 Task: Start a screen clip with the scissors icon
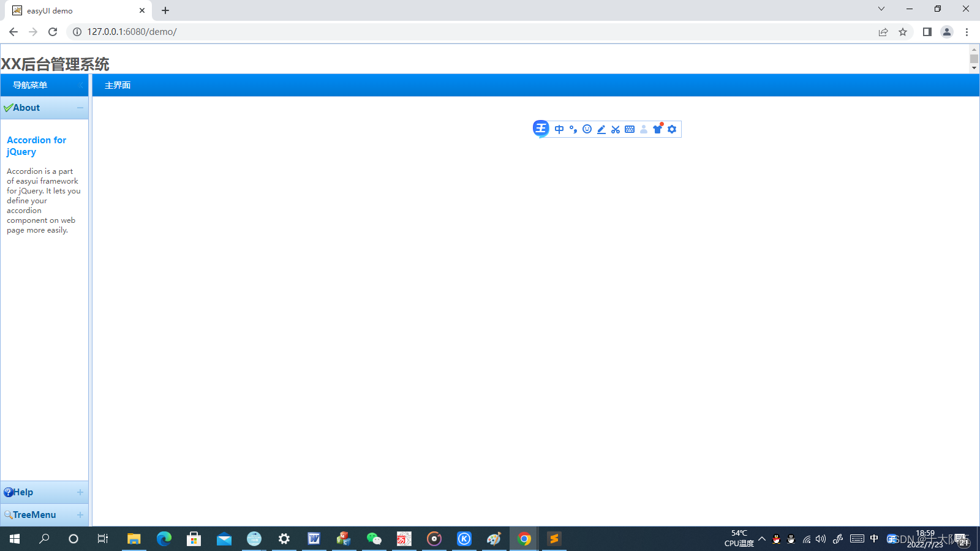click(615, 129)
